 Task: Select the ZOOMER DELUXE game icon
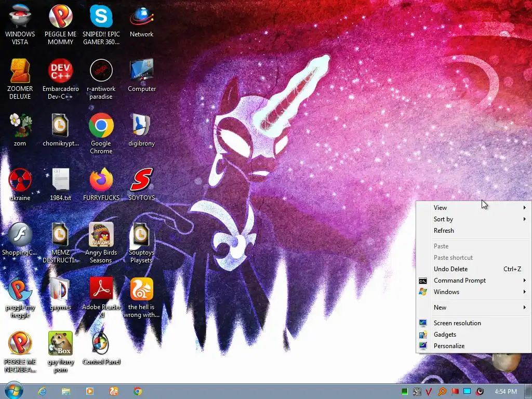coord(20,79)
